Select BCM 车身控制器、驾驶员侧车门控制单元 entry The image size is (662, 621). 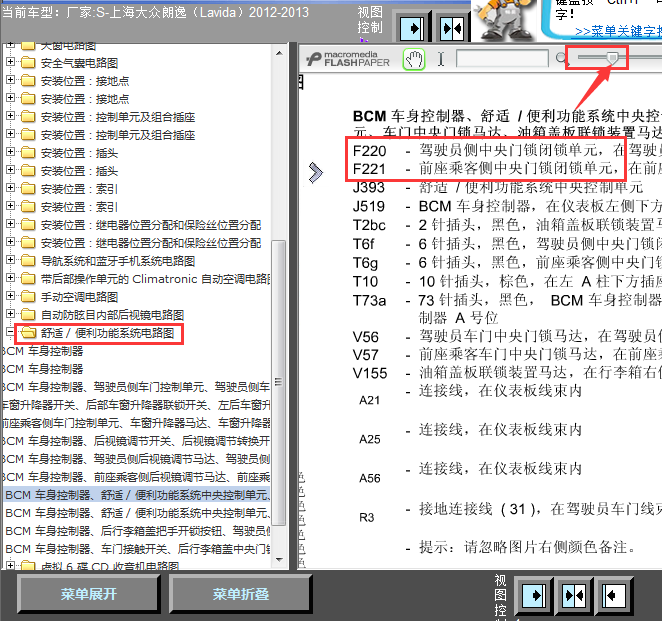[x=136, y=387]
